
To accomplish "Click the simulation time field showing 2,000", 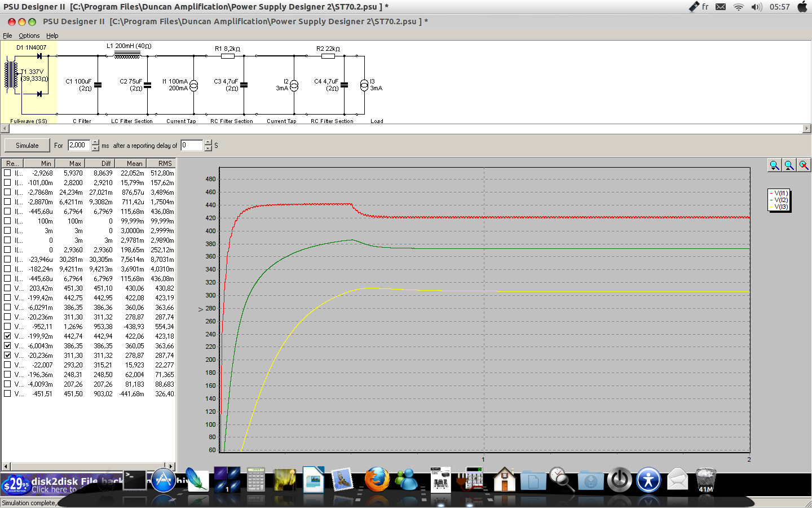I will [x=80, y=146].
